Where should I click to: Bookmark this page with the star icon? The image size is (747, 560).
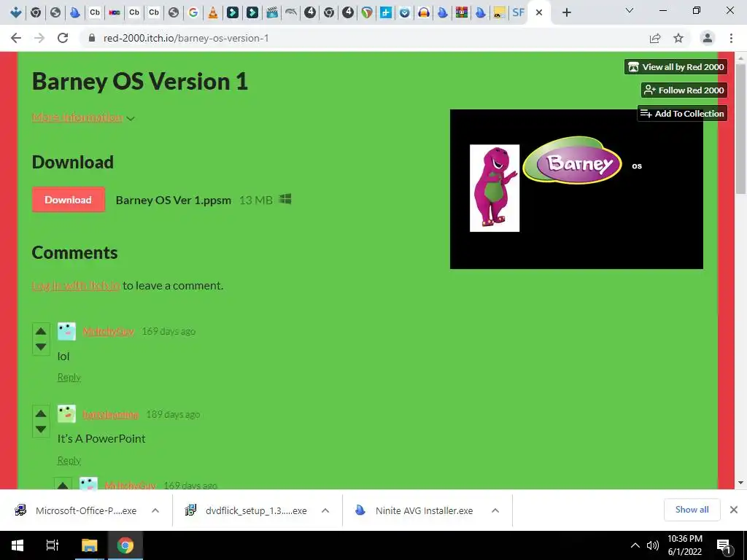[x=678, y=38]
